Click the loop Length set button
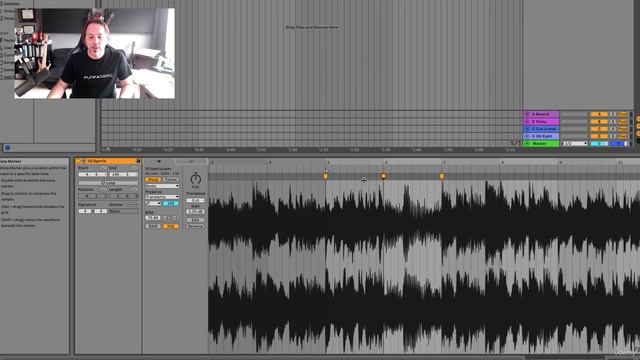Screen dimensions: 640x360 coord(134,190)
